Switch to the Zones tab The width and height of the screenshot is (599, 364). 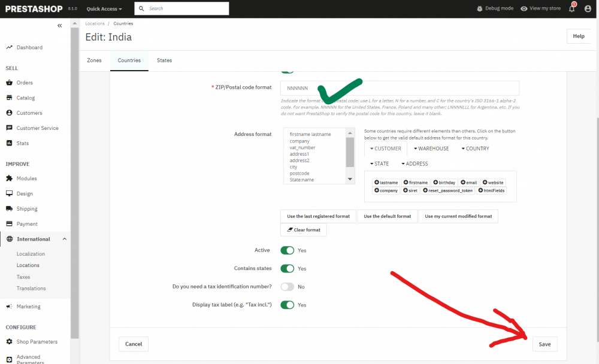(x=95, y=60)
